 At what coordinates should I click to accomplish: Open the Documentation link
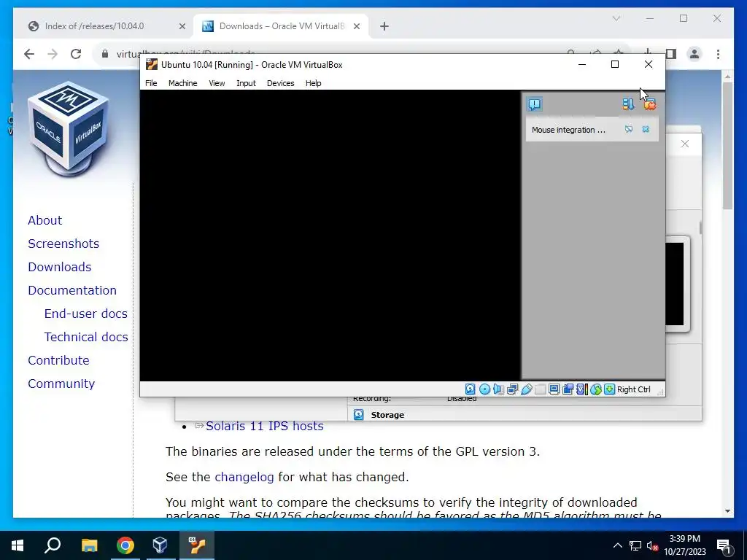[72, 290]
